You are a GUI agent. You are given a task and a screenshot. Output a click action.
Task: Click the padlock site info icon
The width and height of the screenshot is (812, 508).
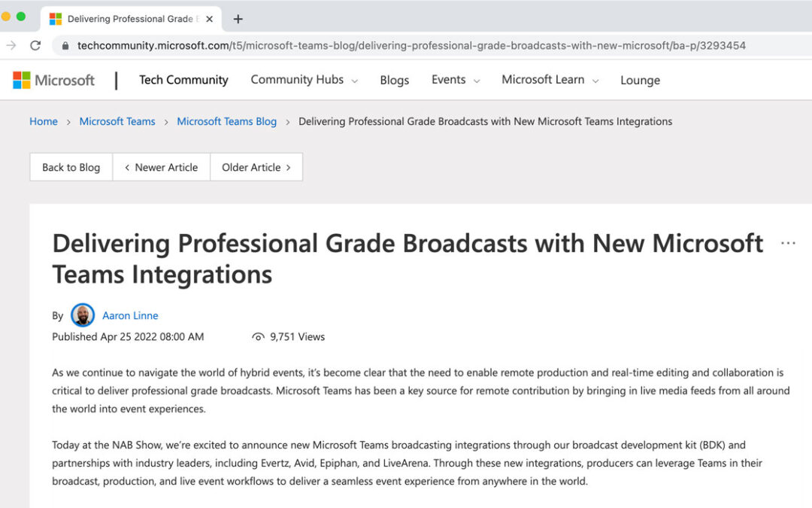point(65,46)
